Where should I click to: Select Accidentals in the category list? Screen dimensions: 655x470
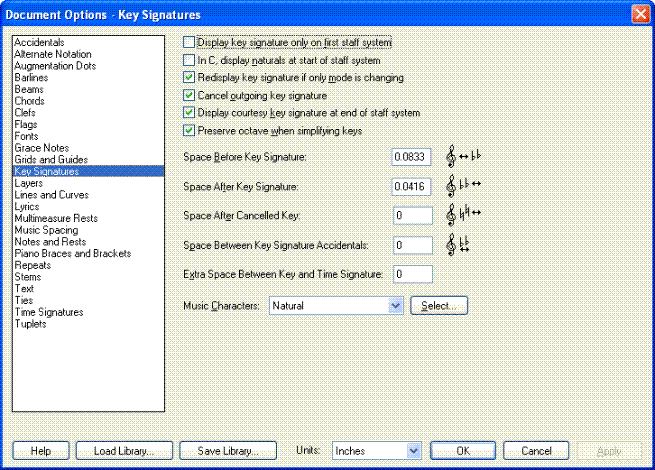pos(39,43)
